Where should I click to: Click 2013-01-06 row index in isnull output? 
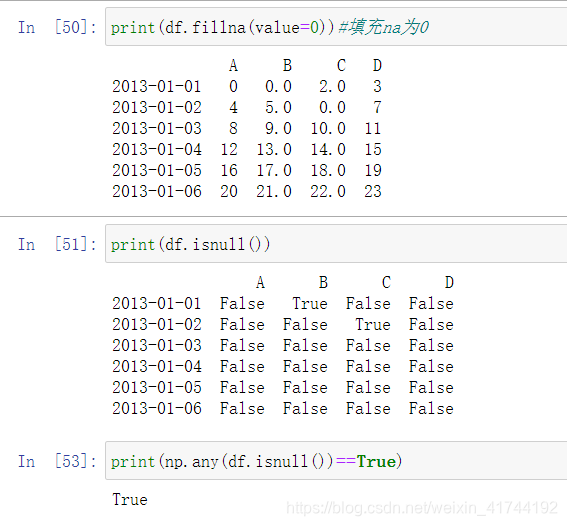click(x=157, y=408)
